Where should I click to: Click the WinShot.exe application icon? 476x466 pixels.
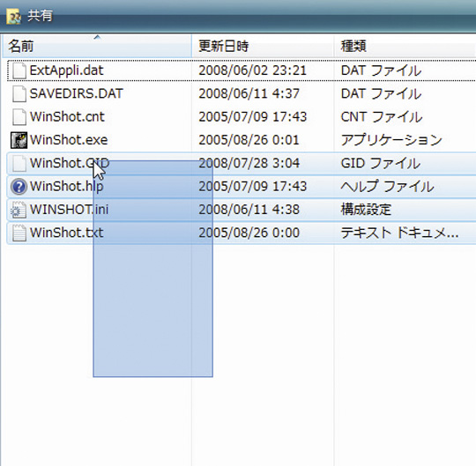(19, 140)
